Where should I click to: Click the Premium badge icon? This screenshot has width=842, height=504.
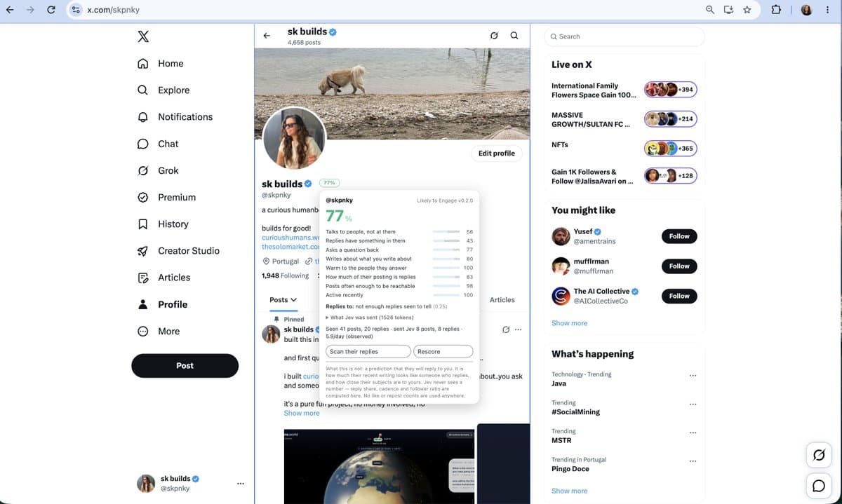pos(143,197)
